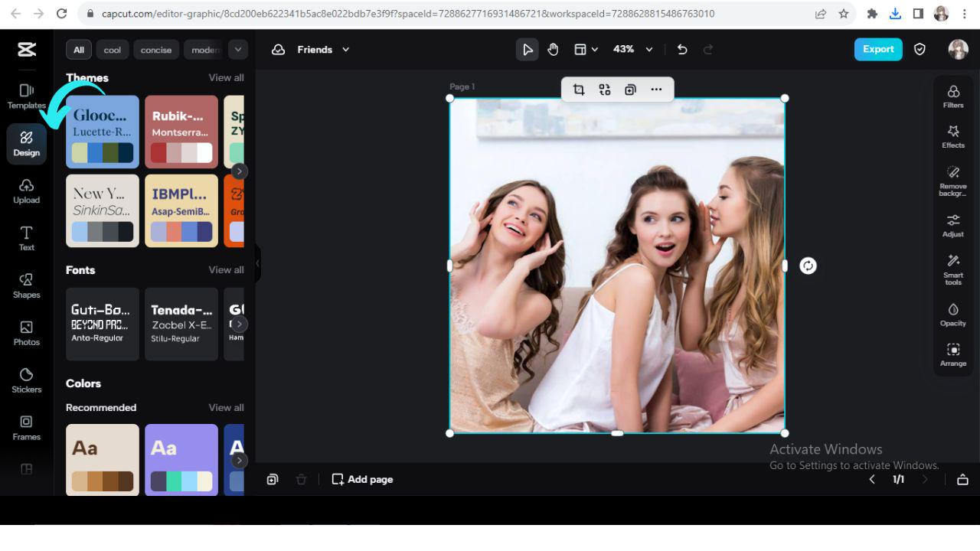This screenshot has height=551, width=980.
Task: Select the Text tool in sidebar
Action: (26, 238)
